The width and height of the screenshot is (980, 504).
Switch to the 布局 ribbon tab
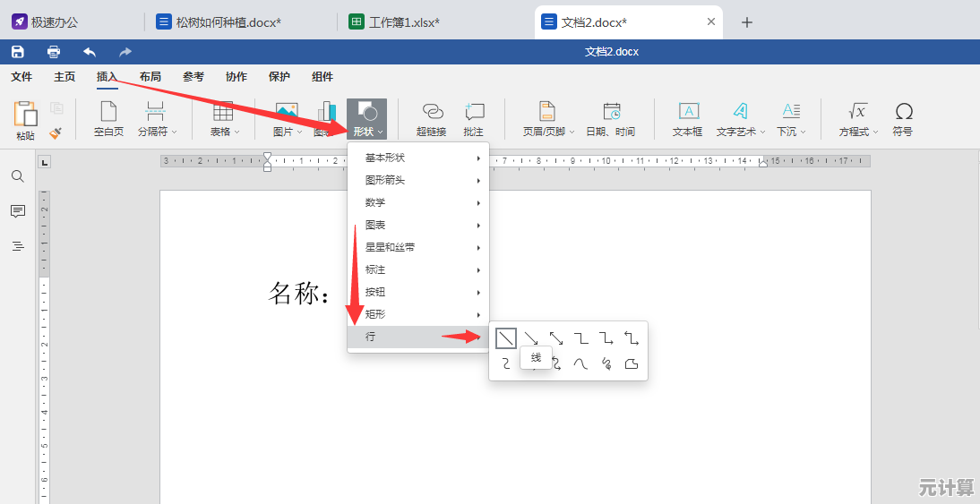(150, 77)
